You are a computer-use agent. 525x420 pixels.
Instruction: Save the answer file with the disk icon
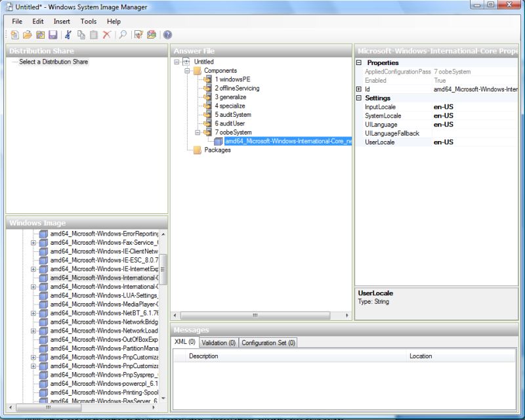(x=53, y=35)
